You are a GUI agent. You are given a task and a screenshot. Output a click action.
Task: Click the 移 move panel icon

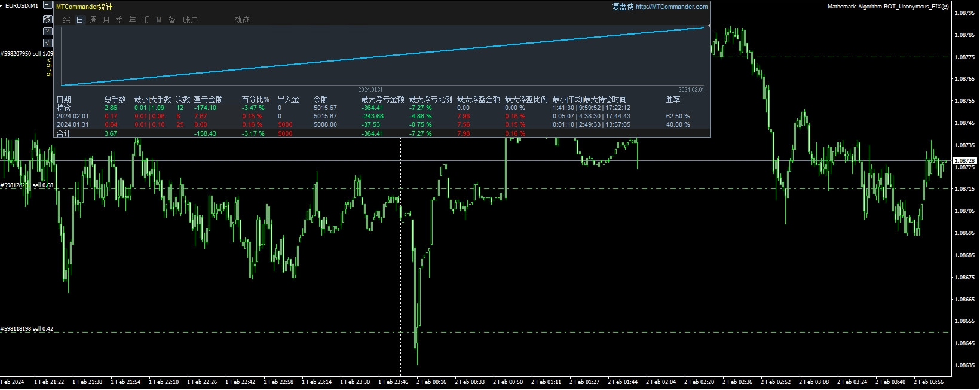click(x=48, y=19)
